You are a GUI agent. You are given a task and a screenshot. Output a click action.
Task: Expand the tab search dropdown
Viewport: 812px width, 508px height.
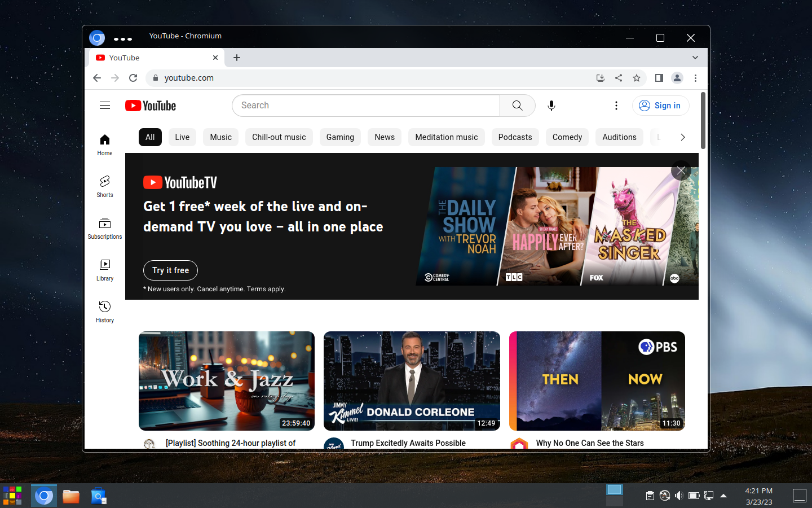695,58
